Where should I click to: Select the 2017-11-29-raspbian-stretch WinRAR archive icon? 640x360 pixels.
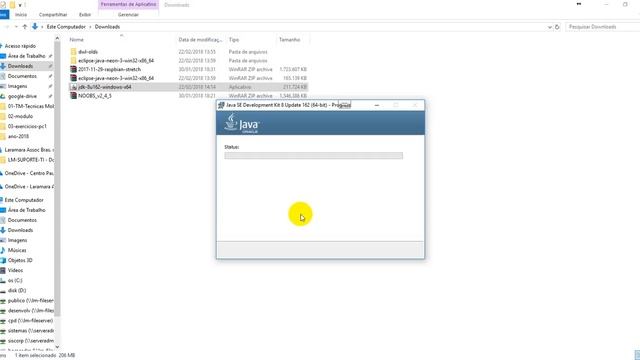pos(73,69)
